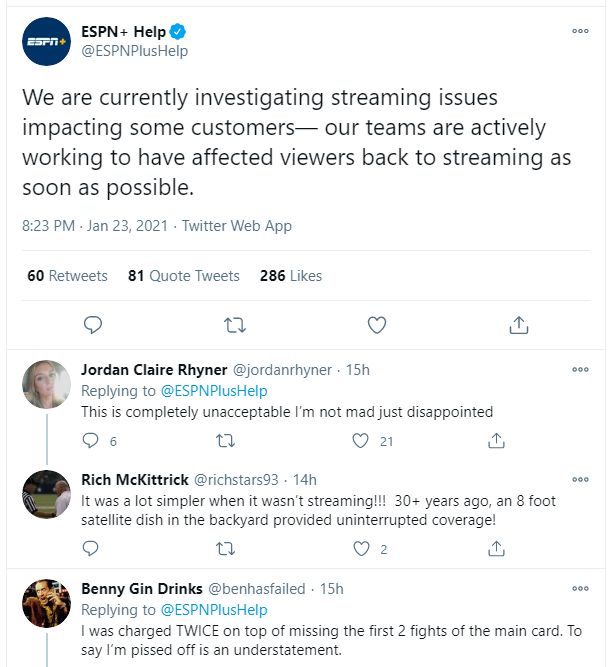Screen dimensions: 609x667
Task: Open more options on Jordan Claire Rhyner's reply
Action: 580,369
